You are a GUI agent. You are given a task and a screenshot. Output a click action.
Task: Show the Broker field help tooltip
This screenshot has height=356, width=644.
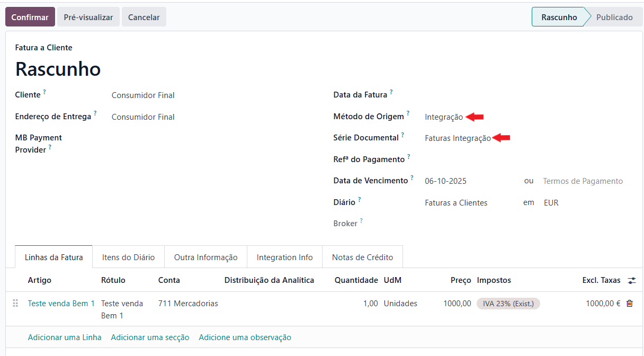(x=361, y=221)
